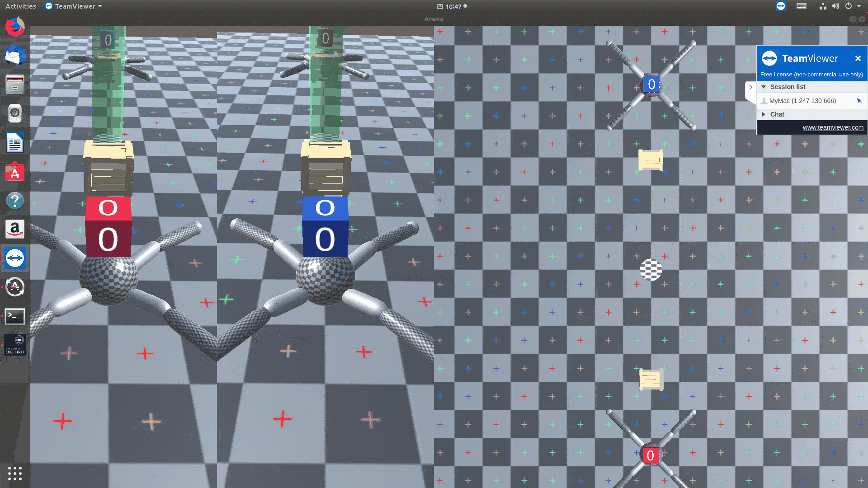
Task: Open Ubuntu Software store icon
Action: (x=15, y=172)
